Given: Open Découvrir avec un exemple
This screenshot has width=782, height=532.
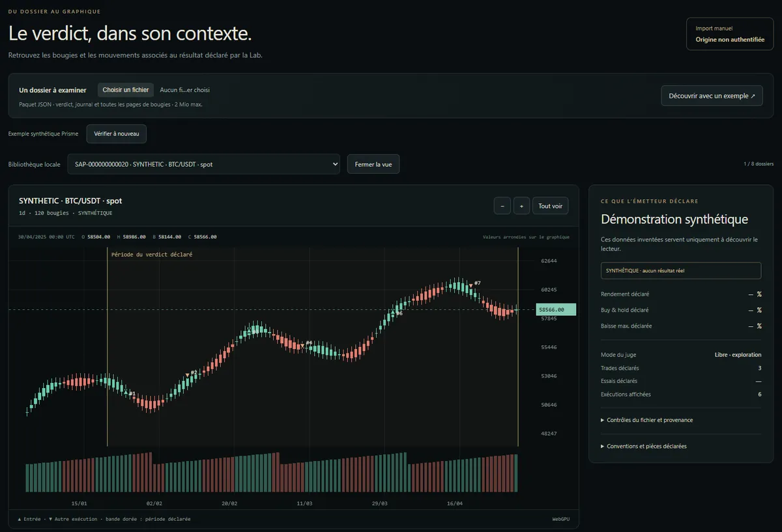Looking at the screenshot, I should 712,96.
